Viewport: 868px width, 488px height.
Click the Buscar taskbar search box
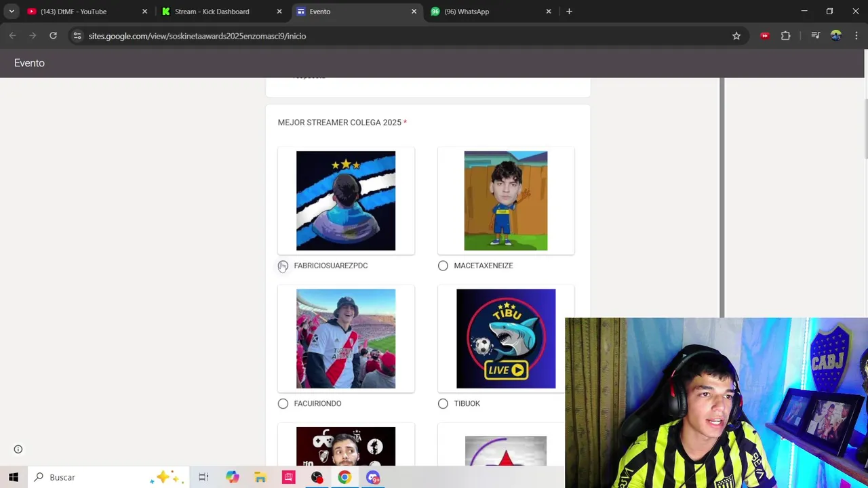point(110,477)
